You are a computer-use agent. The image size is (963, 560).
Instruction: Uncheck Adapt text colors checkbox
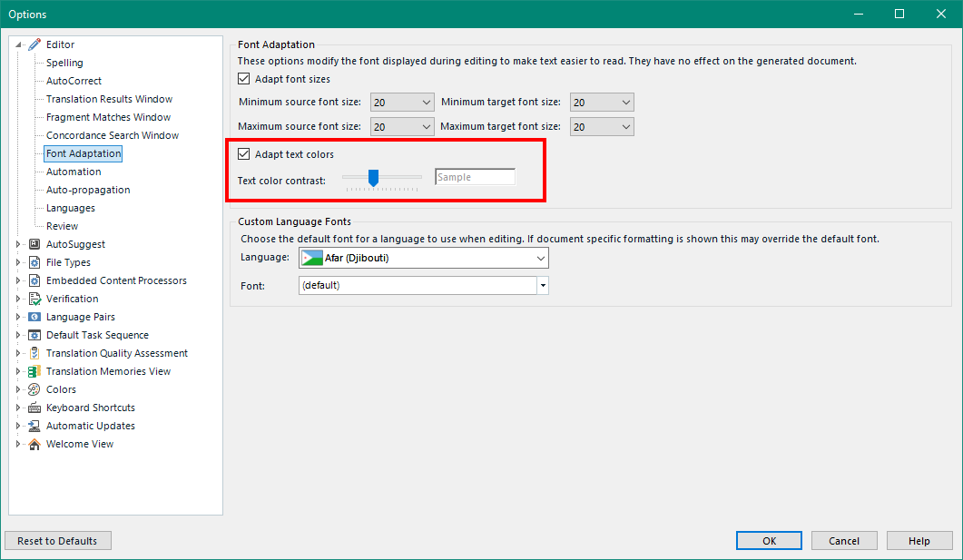pos(244,154)
